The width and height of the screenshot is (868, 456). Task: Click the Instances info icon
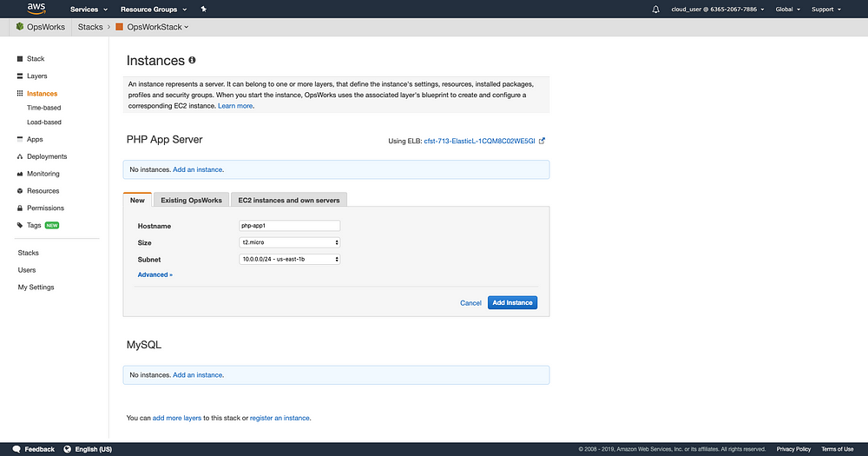point(192,60)
